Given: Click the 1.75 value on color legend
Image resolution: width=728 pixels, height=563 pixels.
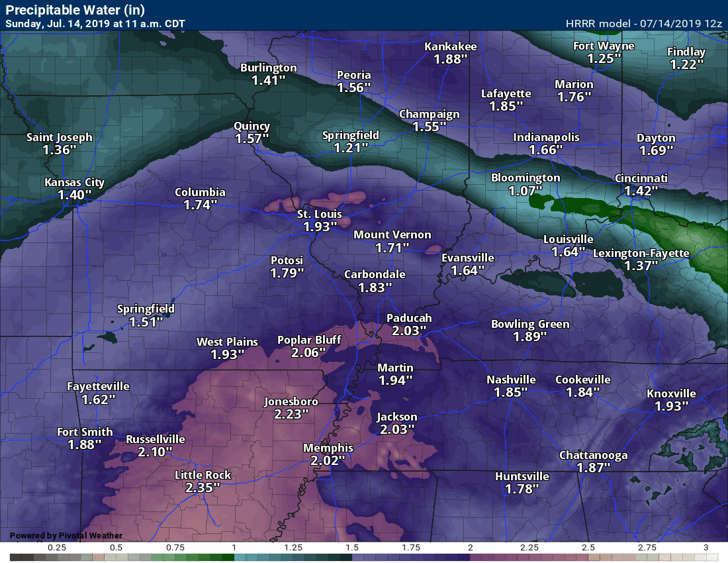Looking at the screenshot, I should pyautogui.click(x=411, y=547).
